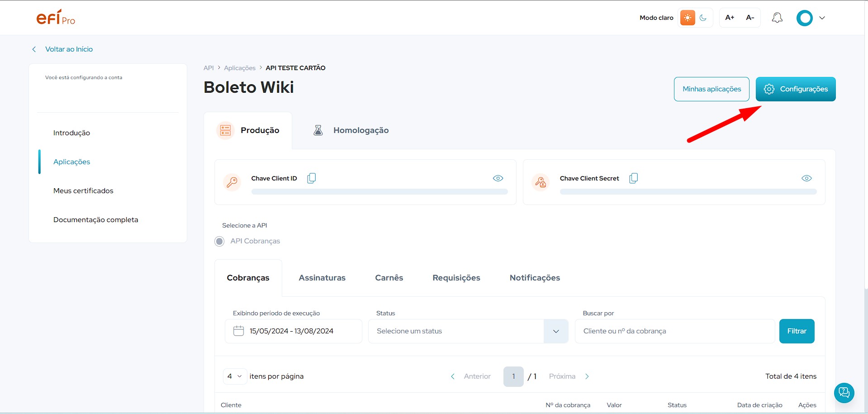868x414 pixels.
Task: Focus the Cliente ou nº da cobrança field
Action: coord(675,331)
